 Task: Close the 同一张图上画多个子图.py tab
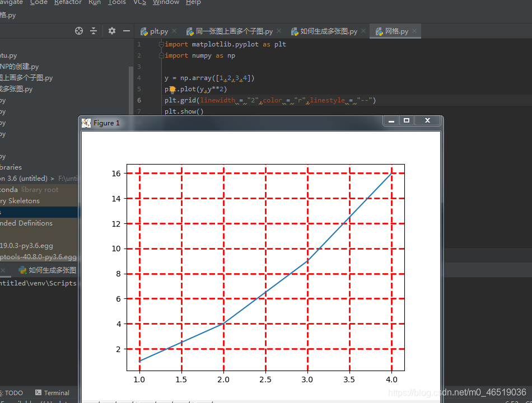point(279,31)
